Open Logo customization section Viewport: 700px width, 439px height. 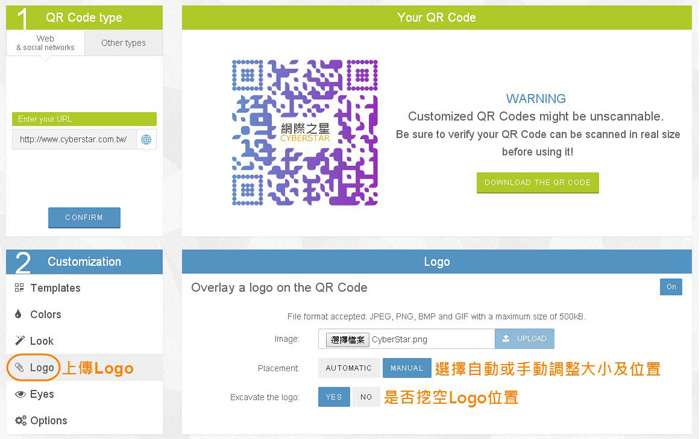click(x=84, y=368)
